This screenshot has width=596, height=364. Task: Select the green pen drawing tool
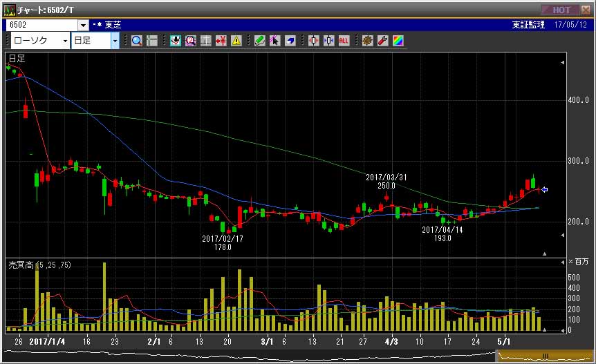[259, 41]
